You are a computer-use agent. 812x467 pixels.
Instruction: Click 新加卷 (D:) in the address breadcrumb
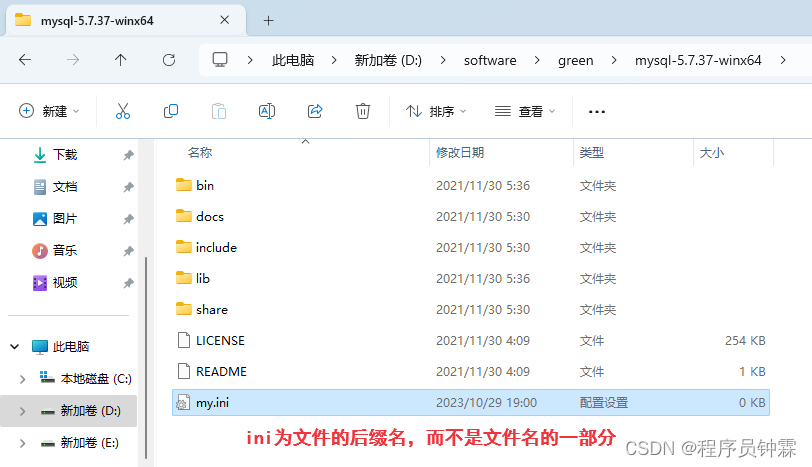[x=388, y=61]
